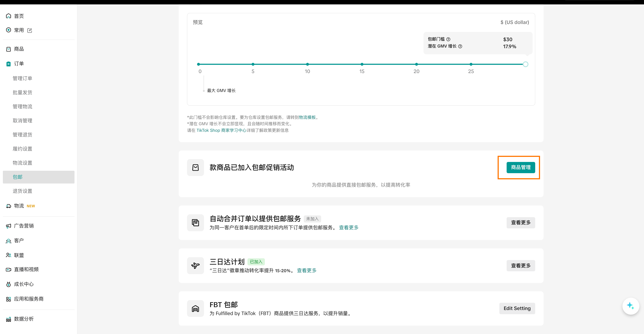
Task: Click the 首页 home icon
Action: click(9, 16)
